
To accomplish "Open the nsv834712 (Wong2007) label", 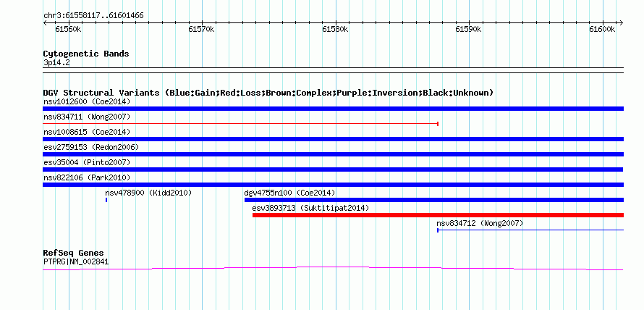I will tap(480, 223).
